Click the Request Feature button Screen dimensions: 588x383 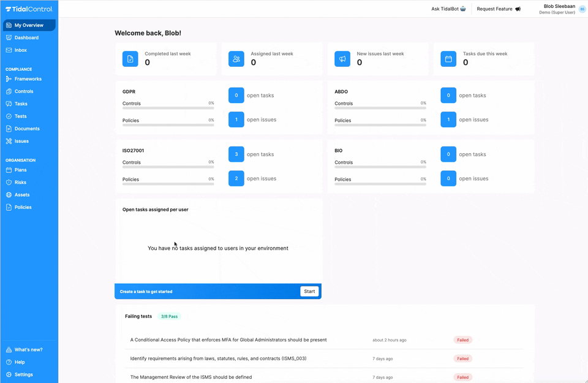pyautogui.click(x=498, y=9)
